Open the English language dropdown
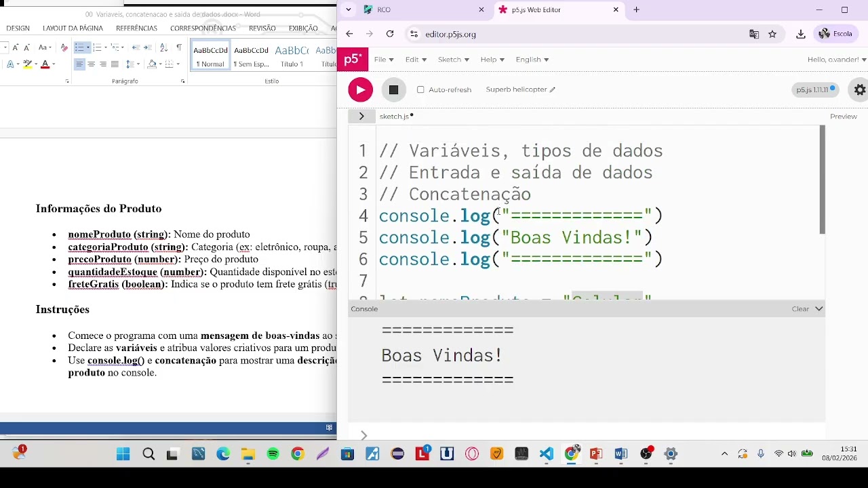 532,60
